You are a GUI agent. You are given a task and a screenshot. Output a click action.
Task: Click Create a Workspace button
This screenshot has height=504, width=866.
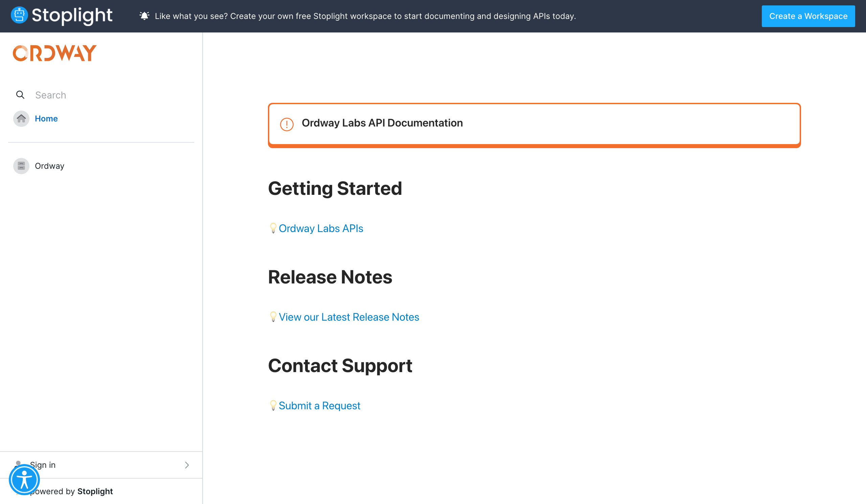coord(808,16)
